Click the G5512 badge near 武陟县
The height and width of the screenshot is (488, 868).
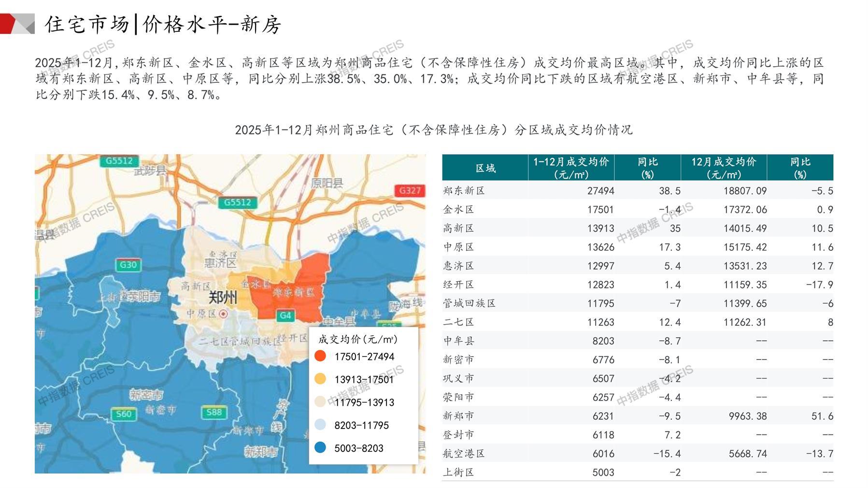point(119,161)
